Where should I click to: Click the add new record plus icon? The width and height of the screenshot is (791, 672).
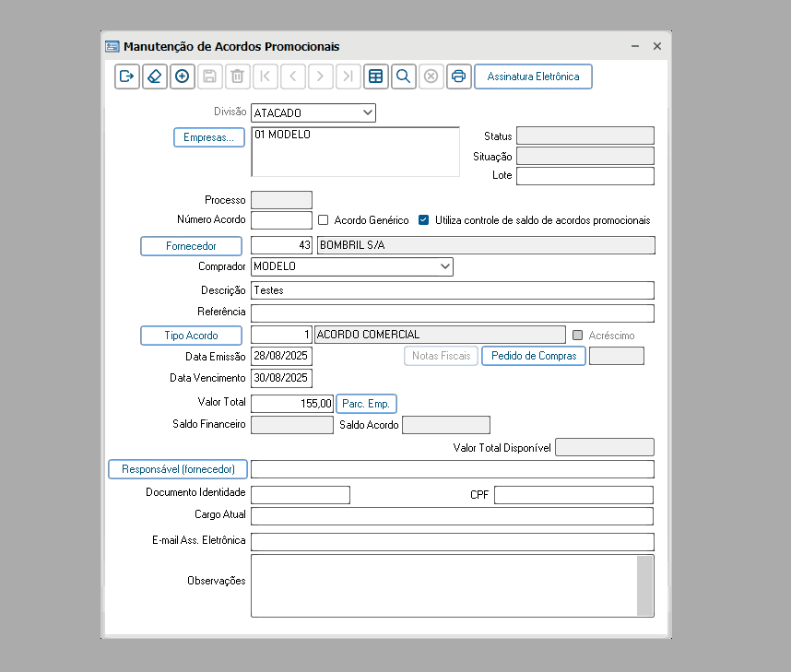(183, 77)
